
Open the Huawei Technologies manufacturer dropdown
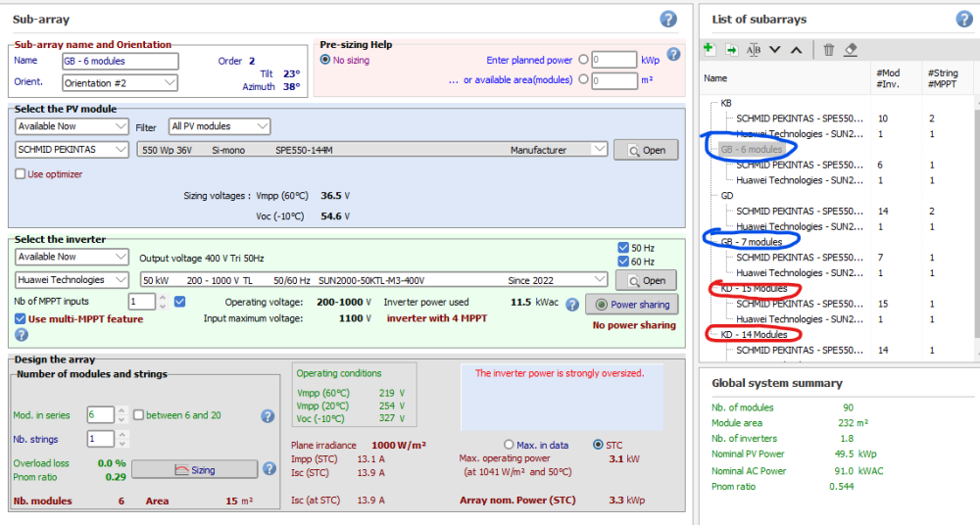pos(73,280)
